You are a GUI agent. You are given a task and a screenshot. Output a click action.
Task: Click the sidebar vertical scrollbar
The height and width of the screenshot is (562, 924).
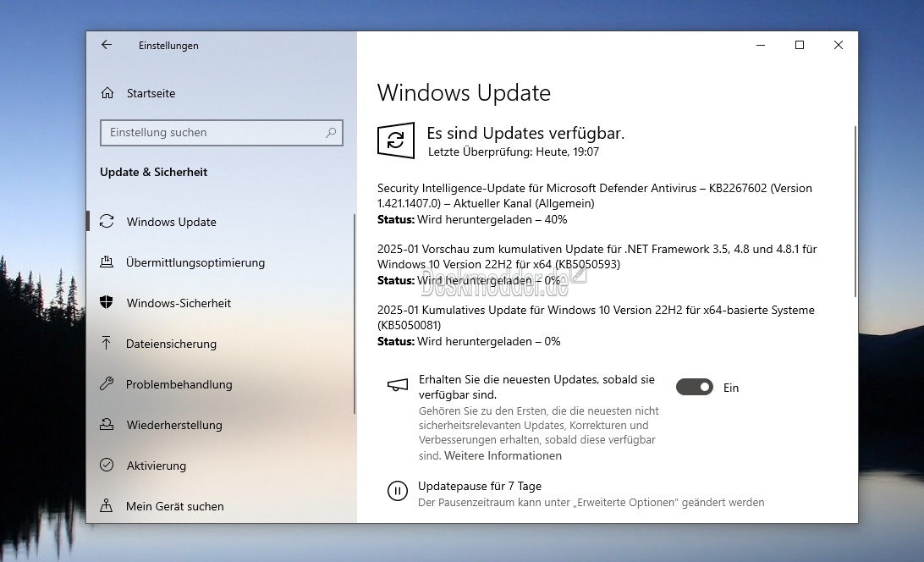tap(355, 314)
